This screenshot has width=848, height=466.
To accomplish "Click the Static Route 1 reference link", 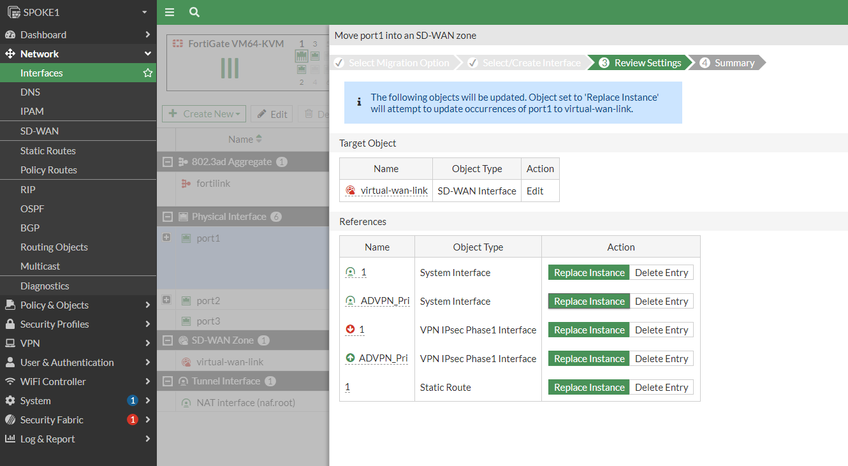I will point(348,387).
